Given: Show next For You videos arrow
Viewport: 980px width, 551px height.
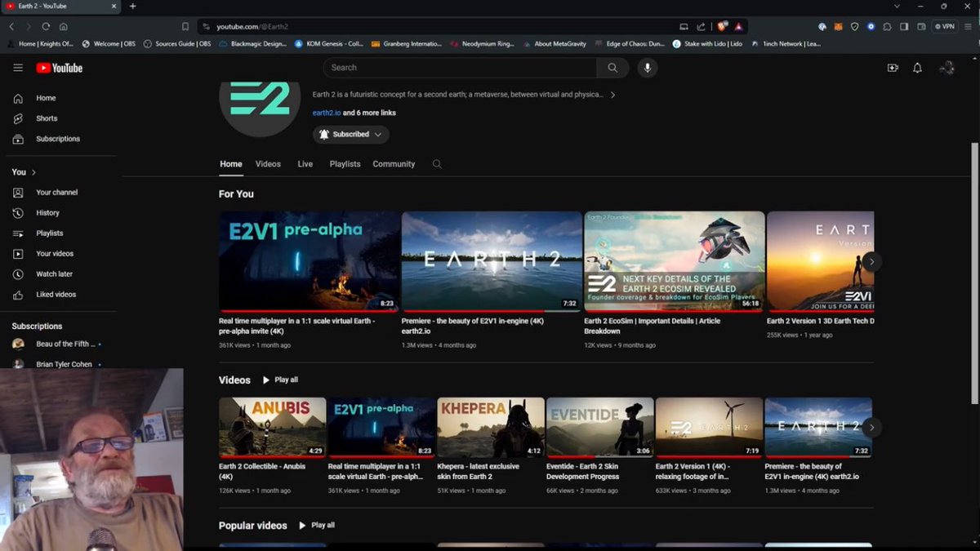Looking at the screenshot, I should [871, 262].
